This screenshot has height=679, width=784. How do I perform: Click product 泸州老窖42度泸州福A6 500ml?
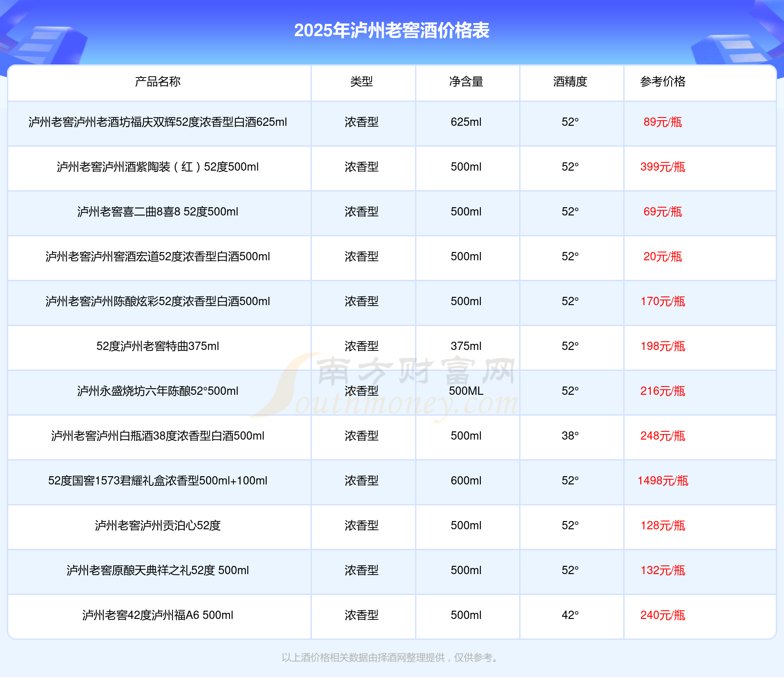tap(158, 615)
